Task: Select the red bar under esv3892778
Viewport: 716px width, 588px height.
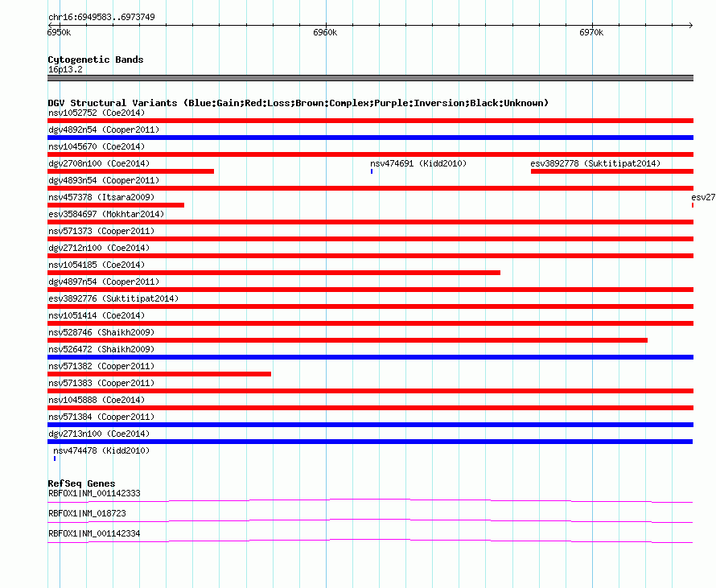Action: [x=612, y=171]
